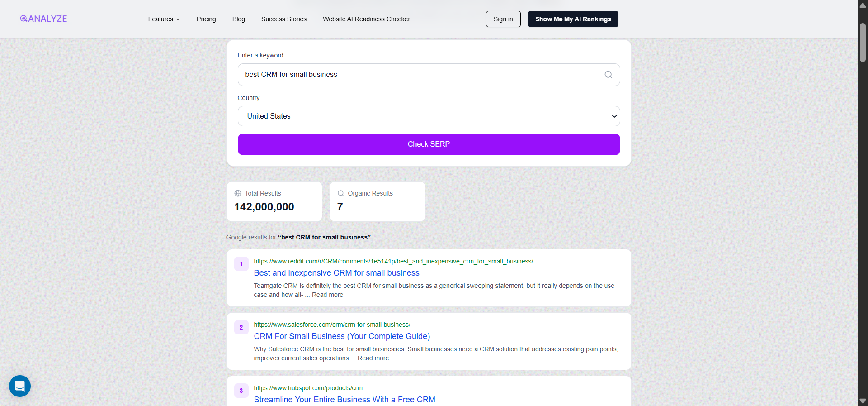Click the Sign in button
Image resolution: width=868 pixels, height=406 pixels.
click(503, 19)
